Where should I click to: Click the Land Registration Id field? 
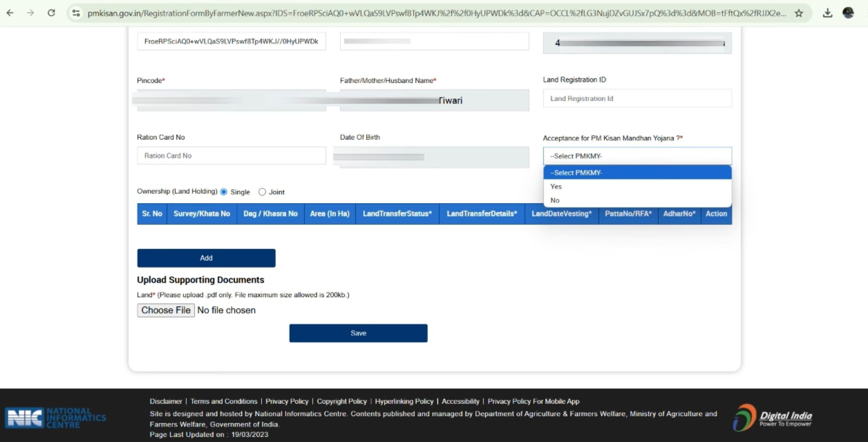pos(637,99)
